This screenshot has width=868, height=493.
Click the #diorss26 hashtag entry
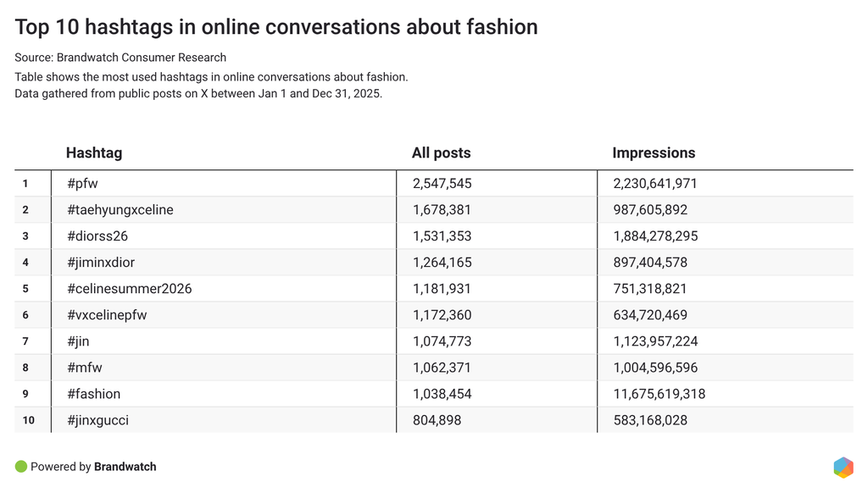pos(97,235)
